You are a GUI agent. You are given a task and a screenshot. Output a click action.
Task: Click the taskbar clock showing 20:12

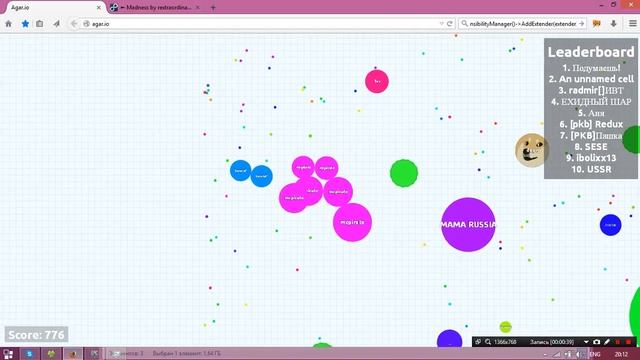point(621,354)
